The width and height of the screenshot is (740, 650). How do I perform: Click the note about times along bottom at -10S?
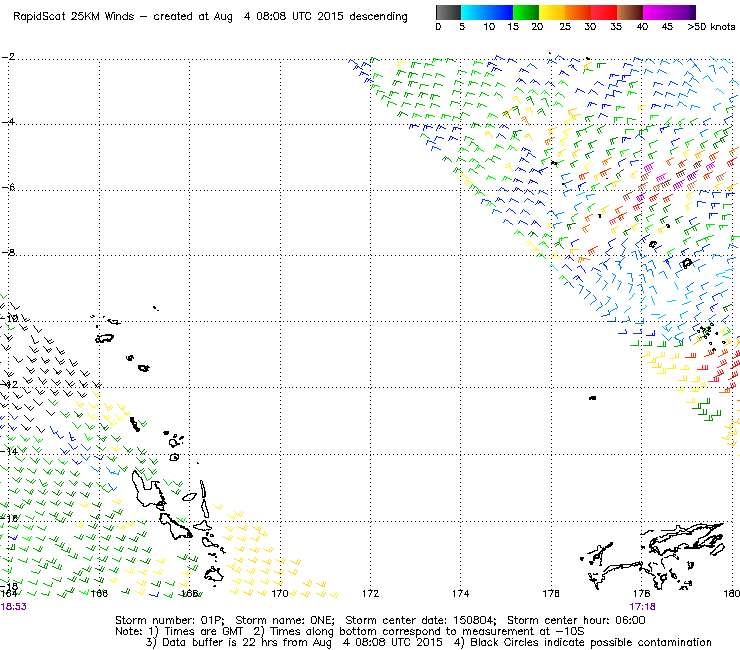(x=419, y=631)
